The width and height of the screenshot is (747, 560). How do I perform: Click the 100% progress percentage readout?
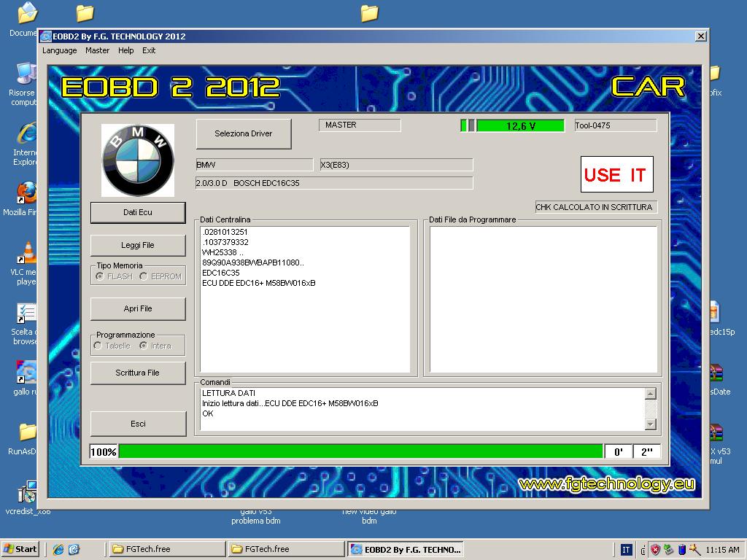coord(104,451)
